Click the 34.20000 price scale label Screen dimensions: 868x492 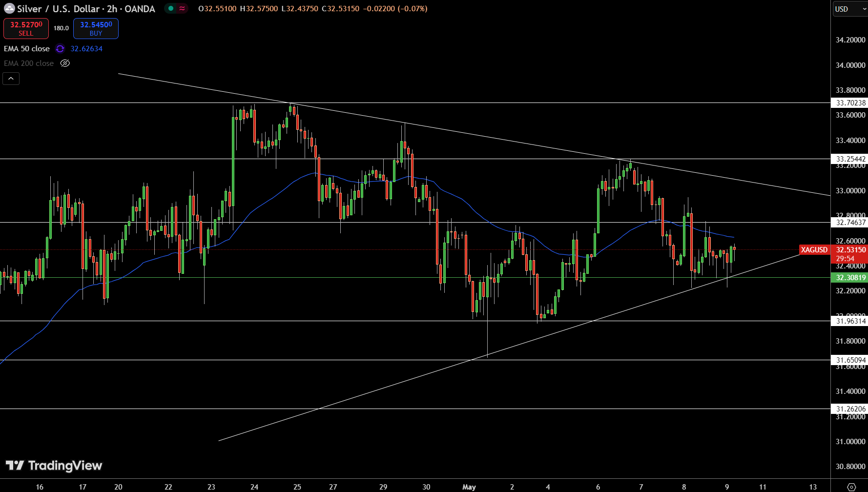[850, 40]
